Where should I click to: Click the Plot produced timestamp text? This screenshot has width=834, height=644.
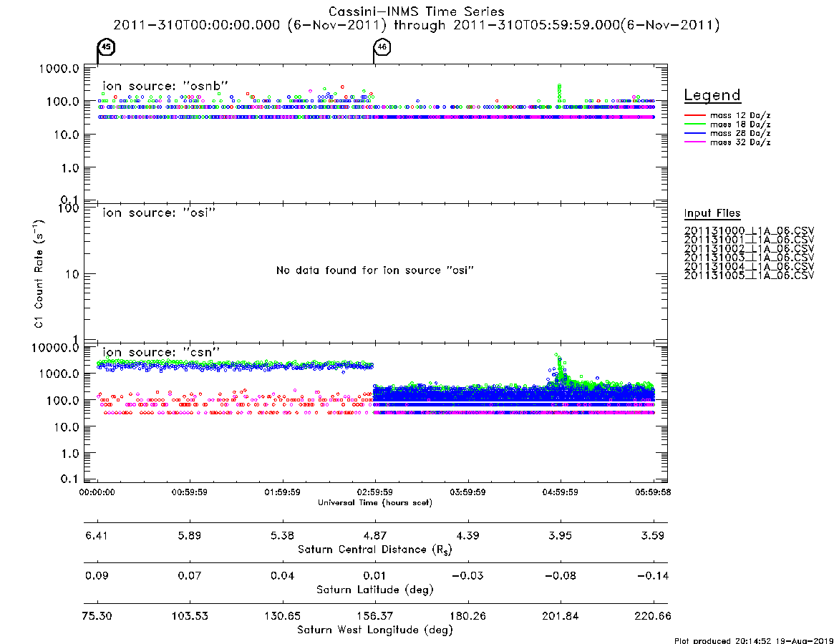[754, 640]
